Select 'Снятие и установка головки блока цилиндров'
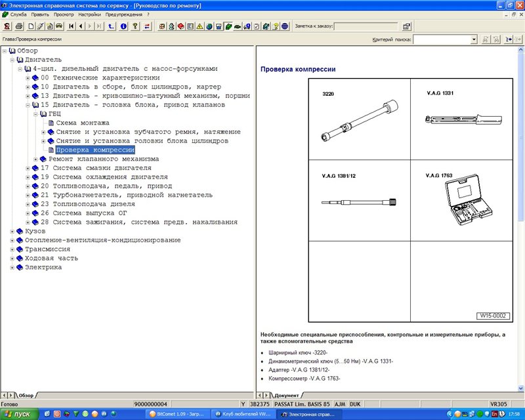The height and width of the screenshot is (420, 525). tap(142, 141)
